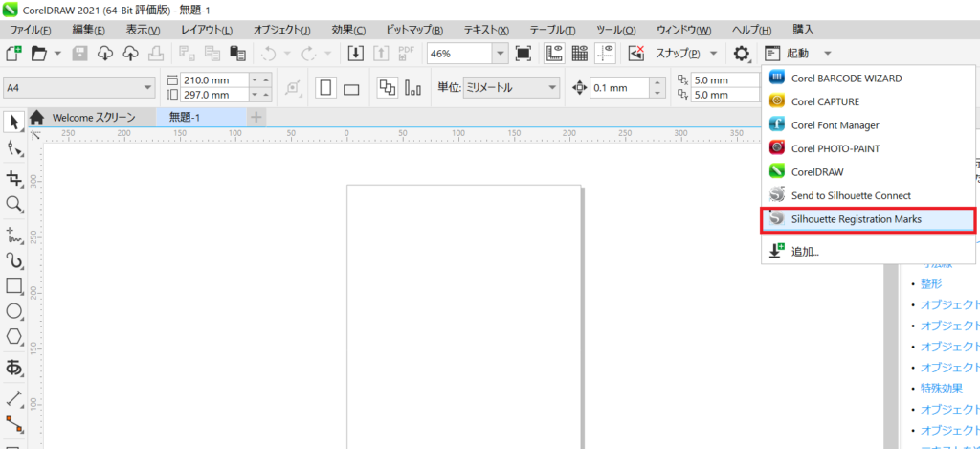
Task: Click the cloud upload icon
Action: click(130, 54)
